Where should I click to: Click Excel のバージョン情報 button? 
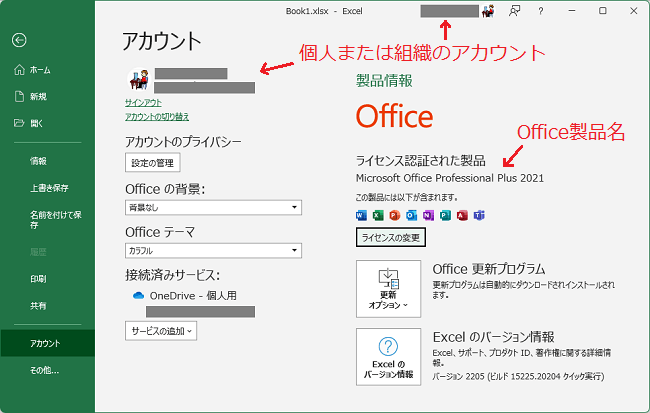[x=388, y=357]
